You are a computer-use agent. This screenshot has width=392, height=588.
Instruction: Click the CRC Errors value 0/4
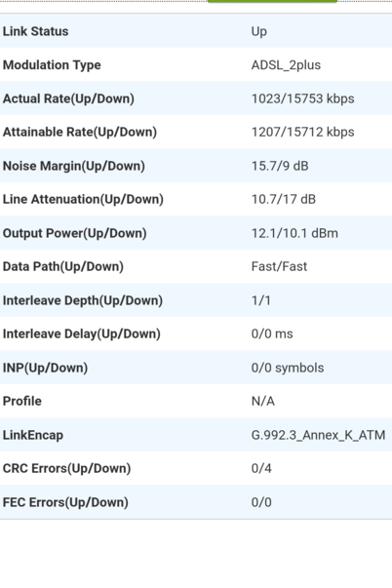(261, 468)
